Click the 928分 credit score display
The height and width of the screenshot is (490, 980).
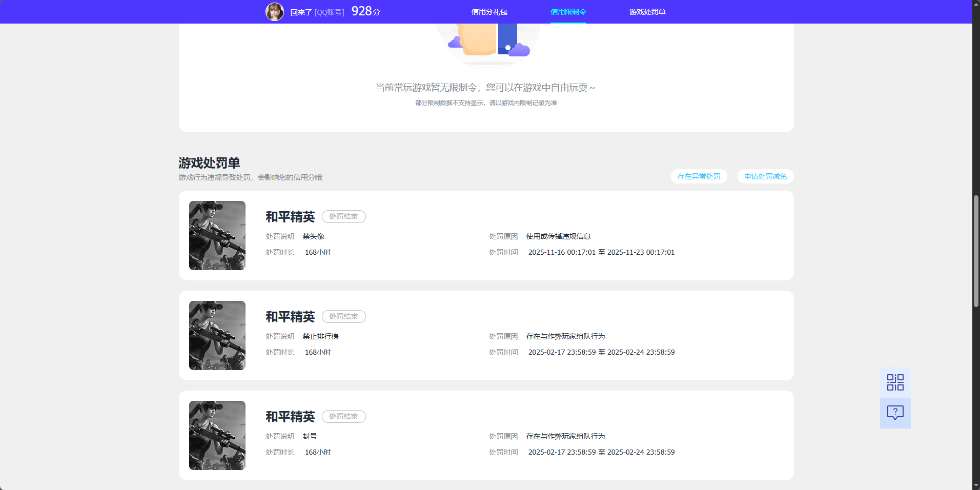pos(364,11)
